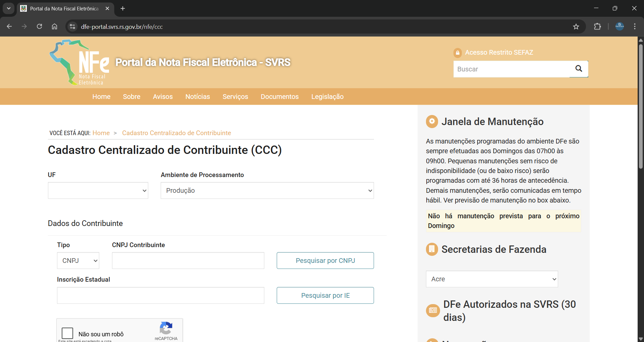
Task: Check the 'Não sou um robô' checkbox
Action: pos(67,333)
